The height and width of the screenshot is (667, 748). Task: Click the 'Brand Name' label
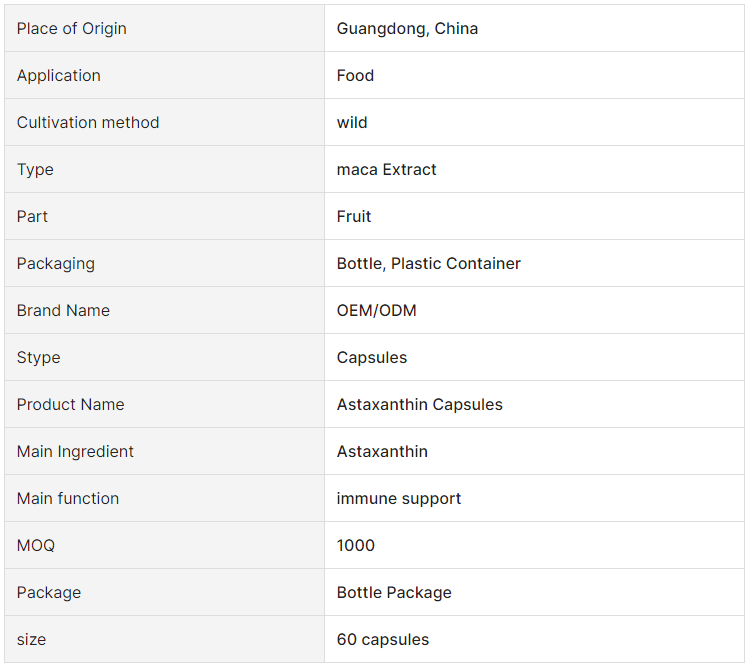point(63,311)
